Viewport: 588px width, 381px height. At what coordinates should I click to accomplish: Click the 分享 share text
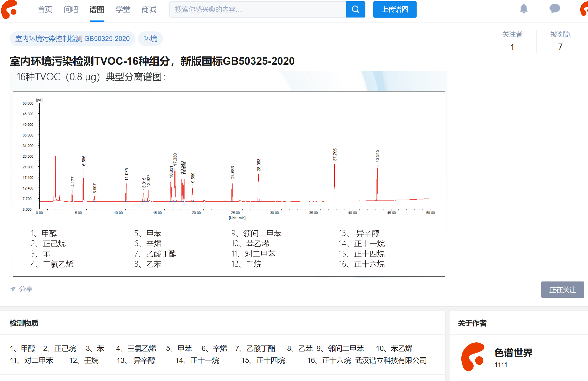(26, 289)
